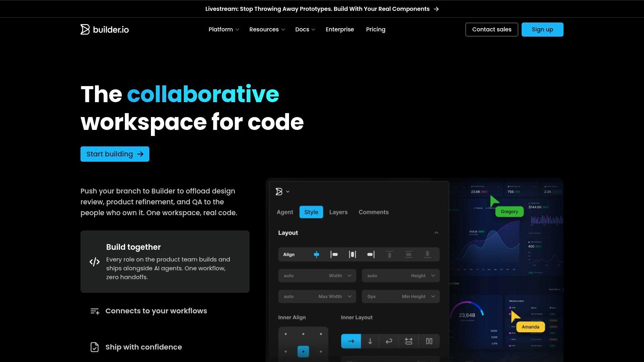Select the dimmed align bottom icon
This screenshot has height=362, width=644.
tap(427, 254)
